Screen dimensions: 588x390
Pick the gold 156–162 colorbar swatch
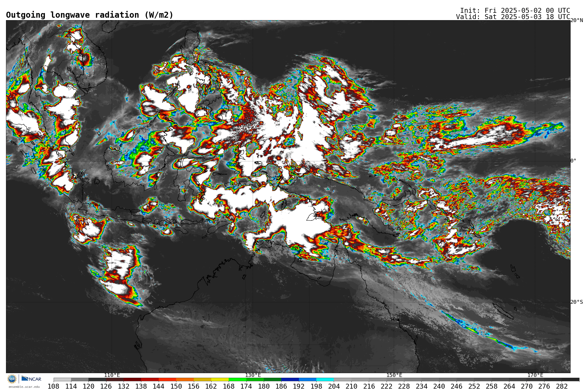(x=203, y=380)
